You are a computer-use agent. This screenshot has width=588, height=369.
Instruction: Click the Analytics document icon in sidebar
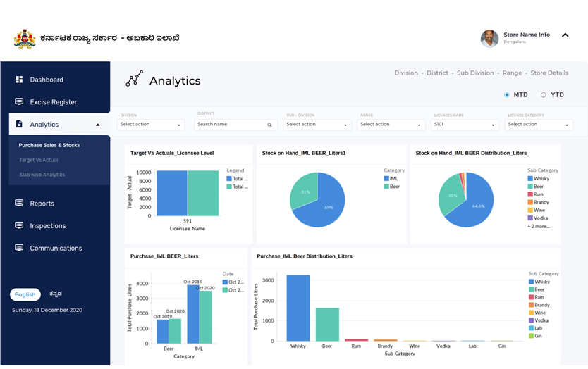[x=19, y=124]
